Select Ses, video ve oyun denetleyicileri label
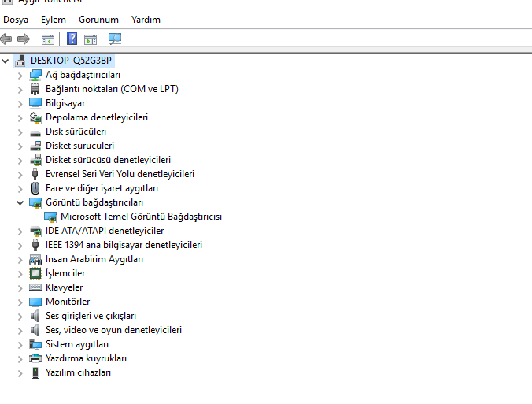This screenshot has height=404, width=532. [113, 330]
